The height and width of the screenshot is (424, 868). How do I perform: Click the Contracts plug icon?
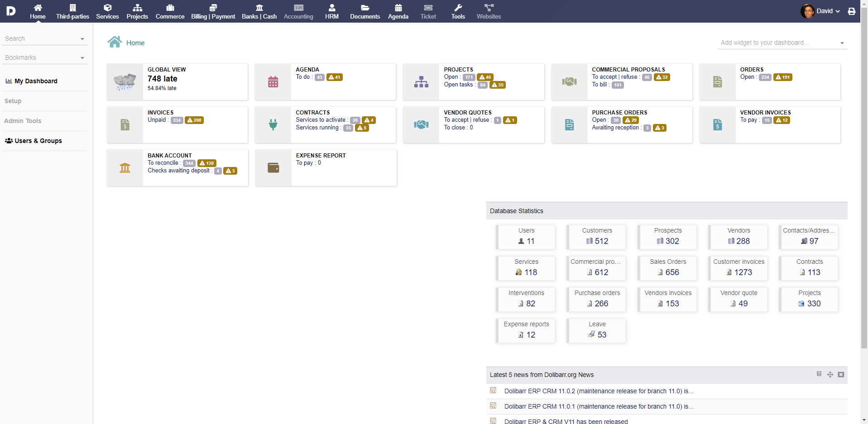(x=273, y=125)
